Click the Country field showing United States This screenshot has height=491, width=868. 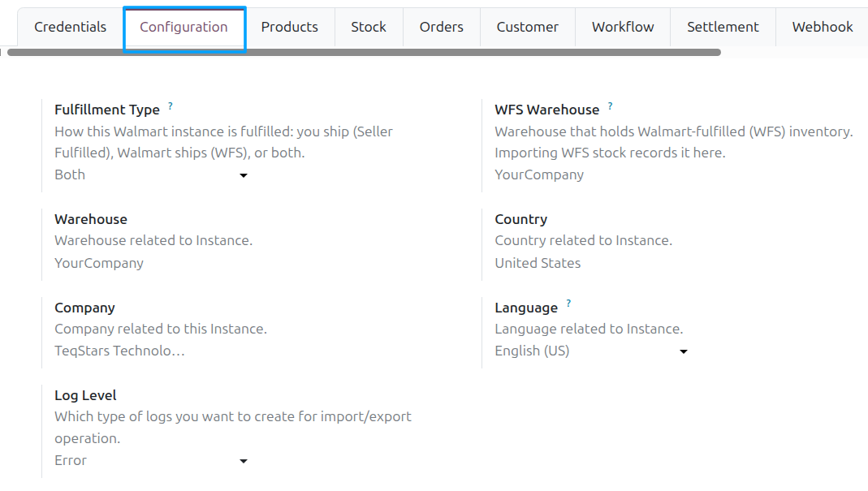click(x=538, y=263)
